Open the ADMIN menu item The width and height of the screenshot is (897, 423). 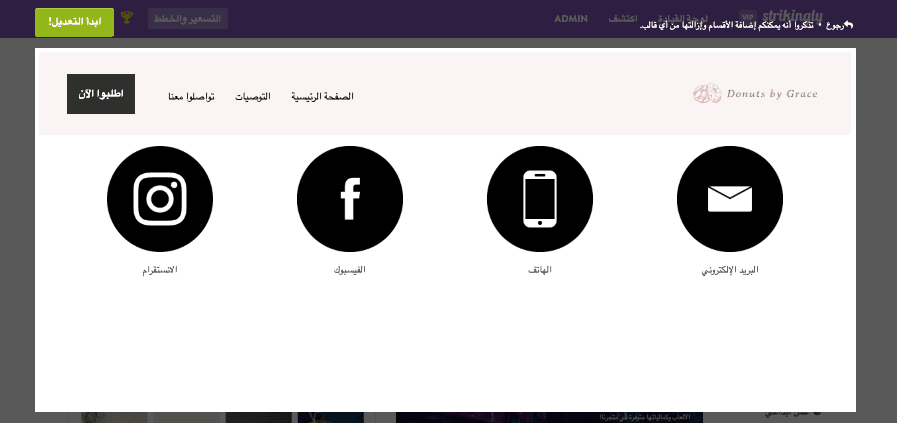pos(570,19)
